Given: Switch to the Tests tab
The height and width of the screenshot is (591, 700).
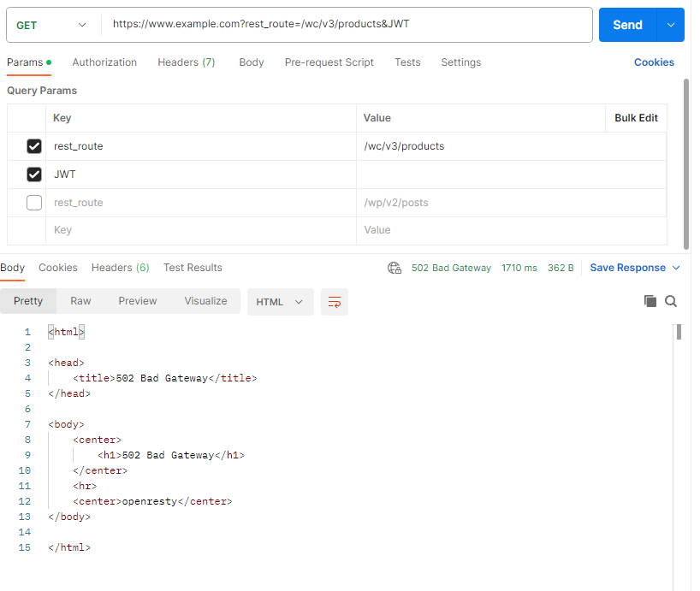Looking at the screenshot, I should pyautogui.click(x=407, y=62).
